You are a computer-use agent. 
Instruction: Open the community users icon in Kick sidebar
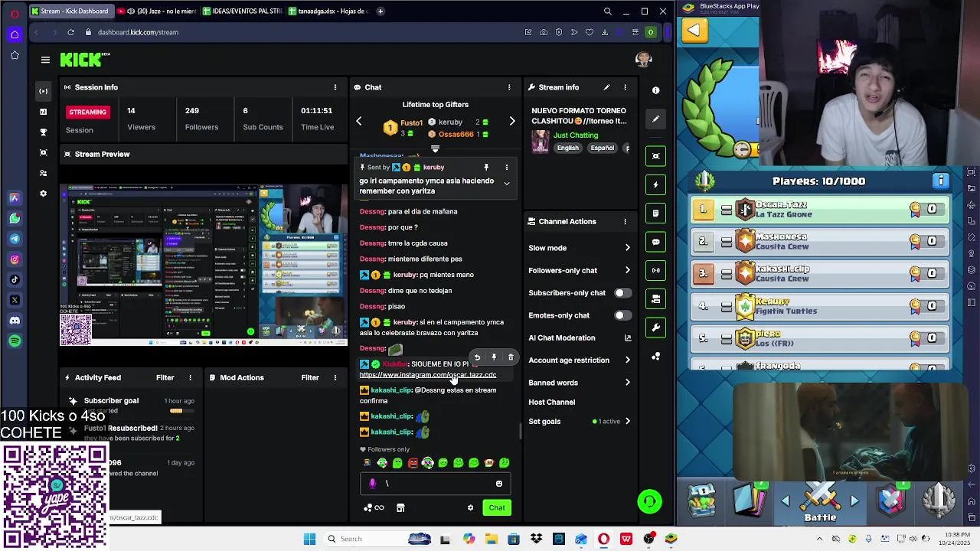click(43, 173)
